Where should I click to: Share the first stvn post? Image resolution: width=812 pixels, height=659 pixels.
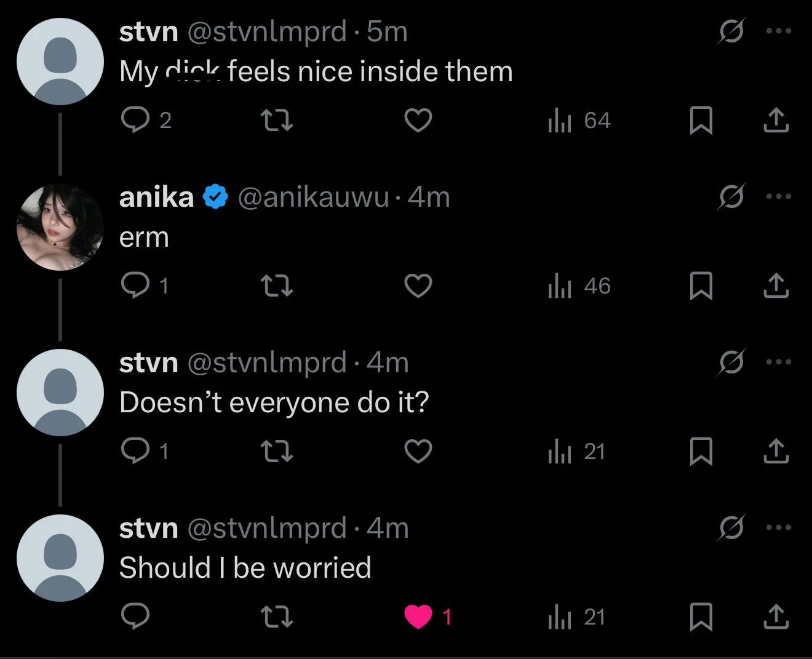pos(776,120)
